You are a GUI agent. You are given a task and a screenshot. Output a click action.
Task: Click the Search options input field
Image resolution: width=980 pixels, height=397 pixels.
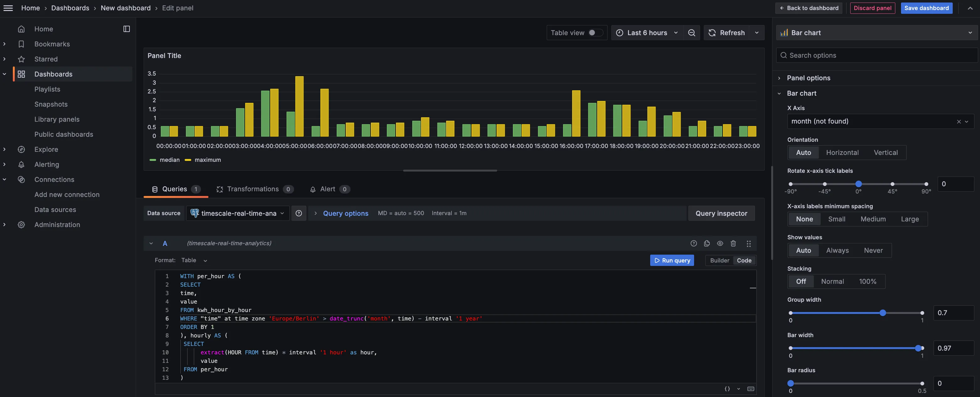point(877,55)
